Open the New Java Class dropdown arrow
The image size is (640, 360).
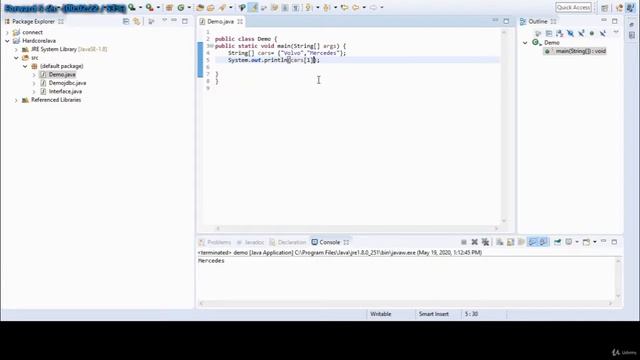(x=189, y=7)
